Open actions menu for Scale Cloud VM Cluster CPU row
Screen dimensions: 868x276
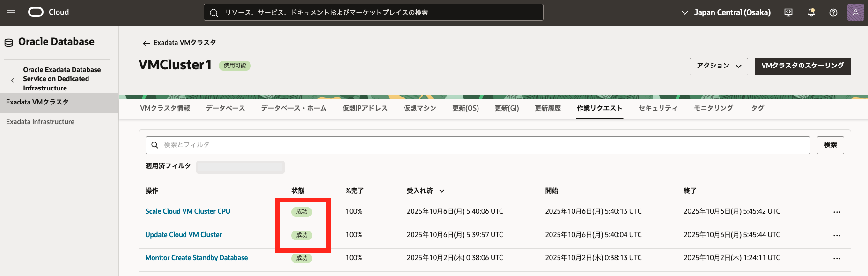click(837, 212)
